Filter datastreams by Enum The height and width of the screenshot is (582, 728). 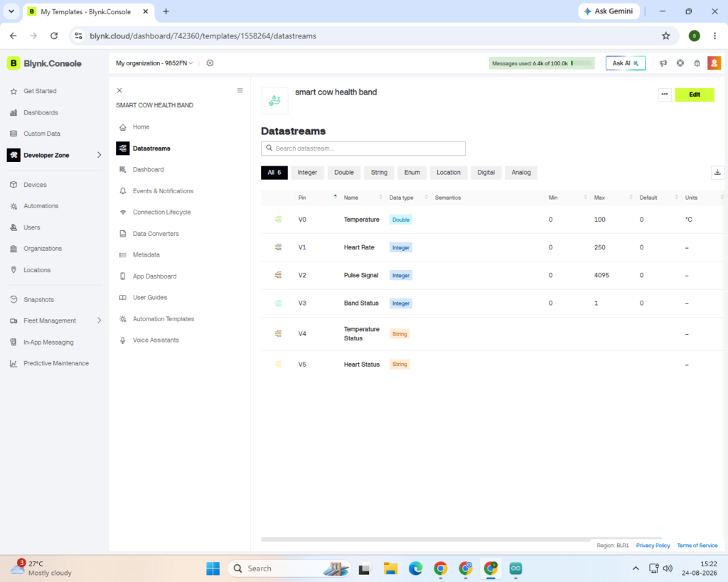(412, 173)
